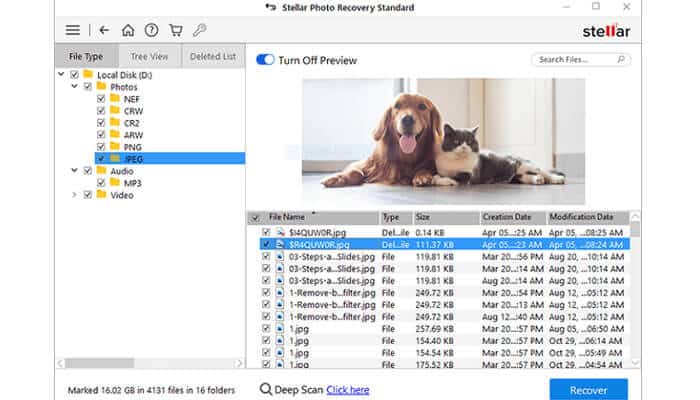The width and height of the screenshot is (700, 400).
Task: Collapse the Audio tree node
Action: coord(74,171)
